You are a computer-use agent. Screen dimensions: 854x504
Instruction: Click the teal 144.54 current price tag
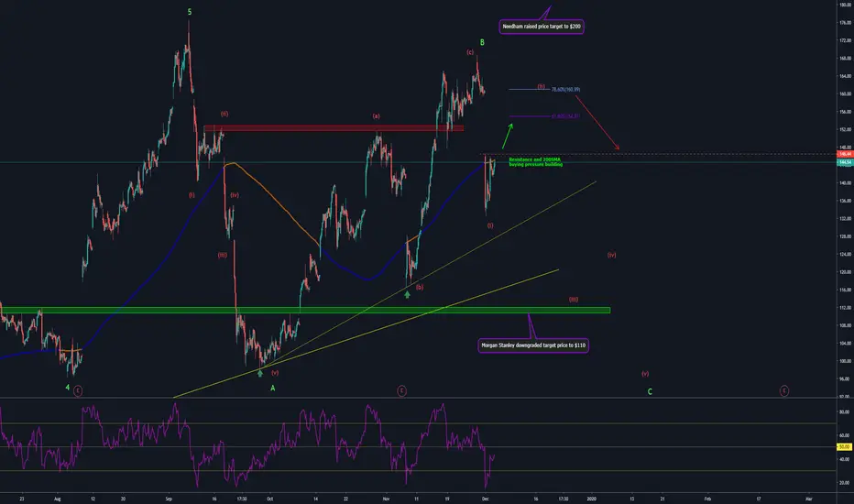pyautogui.click(x=845, y=162)
